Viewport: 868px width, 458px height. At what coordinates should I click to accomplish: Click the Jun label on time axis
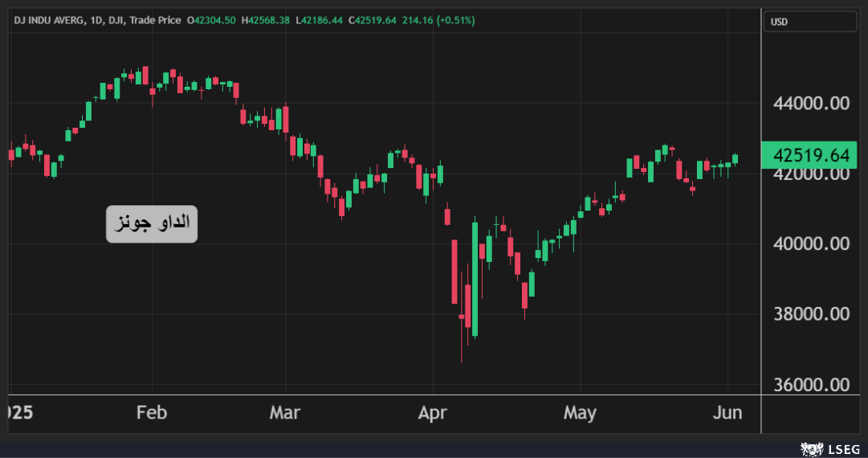pos(727,412)
